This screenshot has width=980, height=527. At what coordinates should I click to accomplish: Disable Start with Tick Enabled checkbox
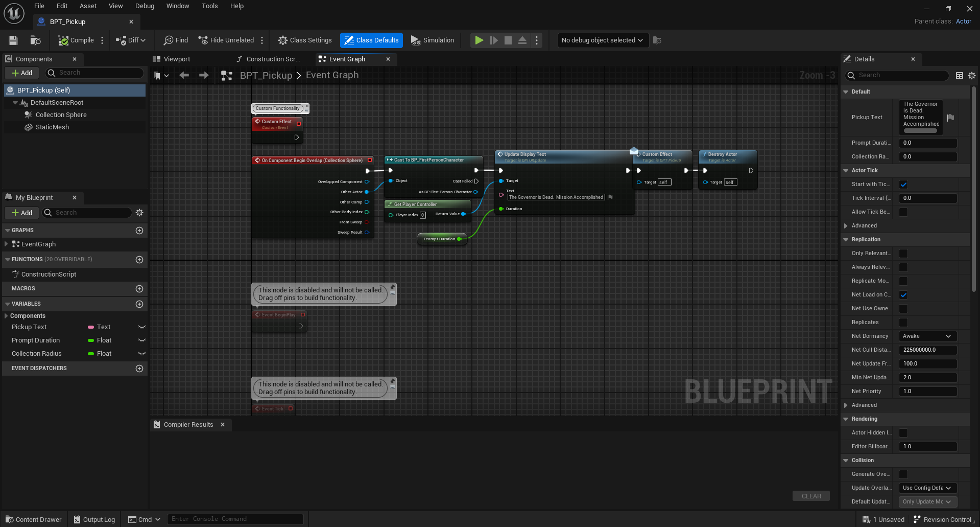(903, 185)
